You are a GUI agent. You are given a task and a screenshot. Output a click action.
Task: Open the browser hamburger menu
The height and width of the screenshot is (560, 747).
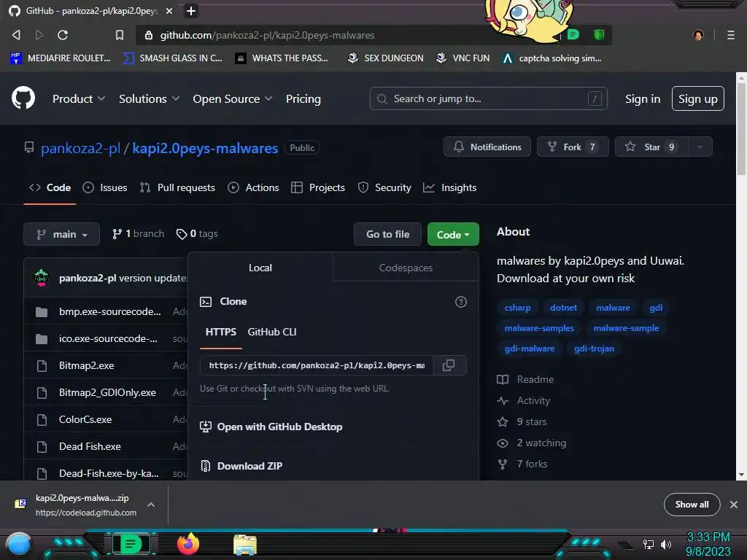click(x=730, y=35)
